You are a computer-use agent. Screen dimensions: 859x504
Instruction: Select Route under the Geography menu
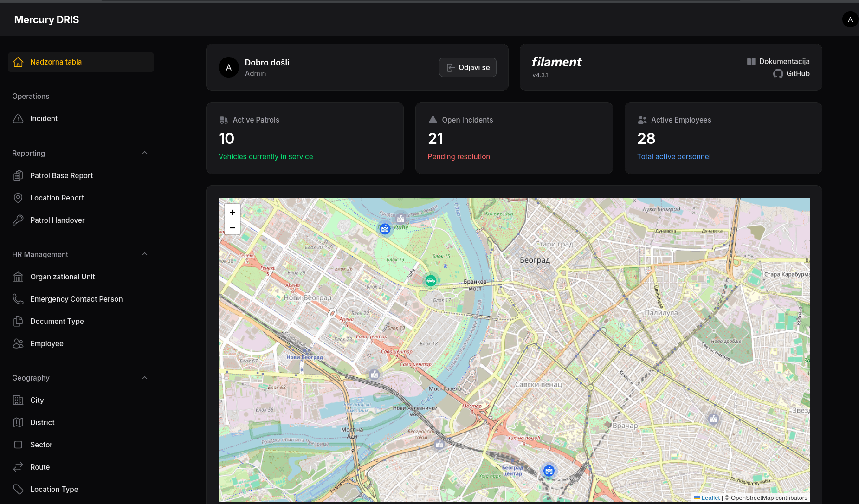coord(39,467)
